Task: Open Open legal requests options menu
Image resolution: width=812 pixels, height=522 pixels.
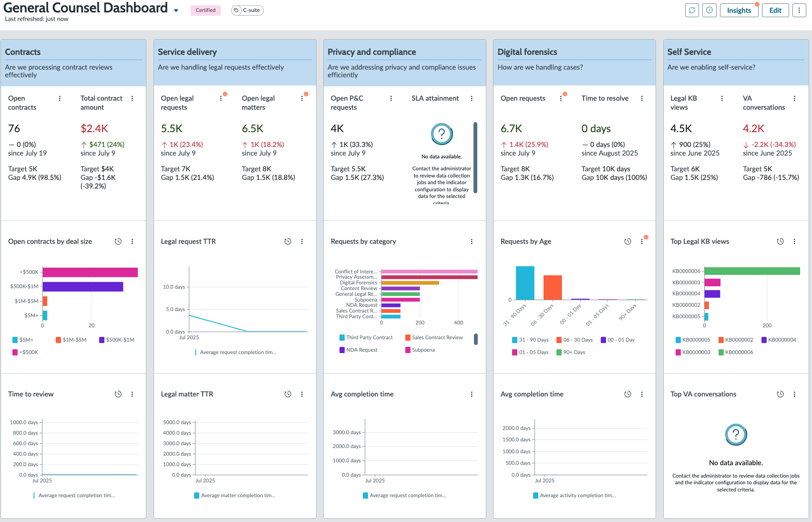Action: coord(221,98)
